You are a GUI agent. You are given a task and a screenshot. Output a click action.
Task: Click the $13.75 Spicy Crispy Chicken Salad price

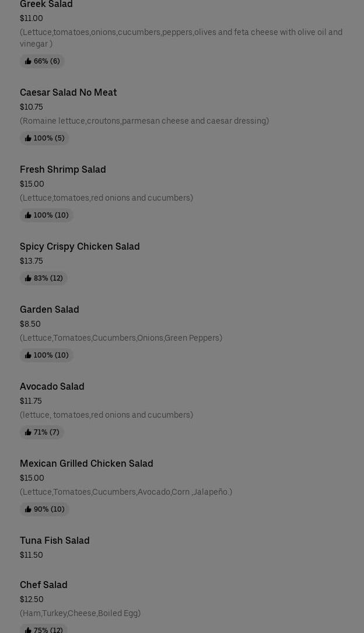tap(32, 261)
